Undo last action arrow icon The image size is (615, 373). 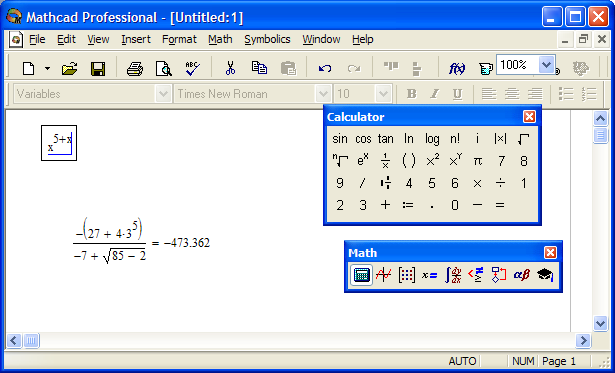324,69
